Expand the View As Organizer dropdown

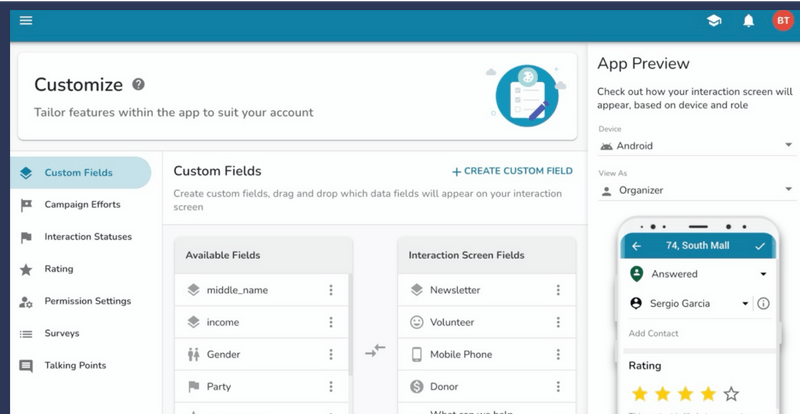click(695, 190)
